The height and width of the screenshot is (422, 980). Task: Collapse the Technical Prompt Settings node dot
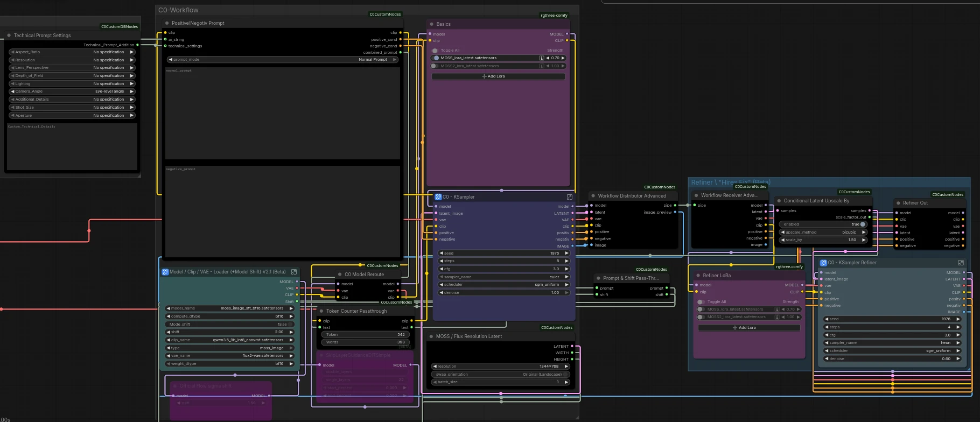coord(9,36)
